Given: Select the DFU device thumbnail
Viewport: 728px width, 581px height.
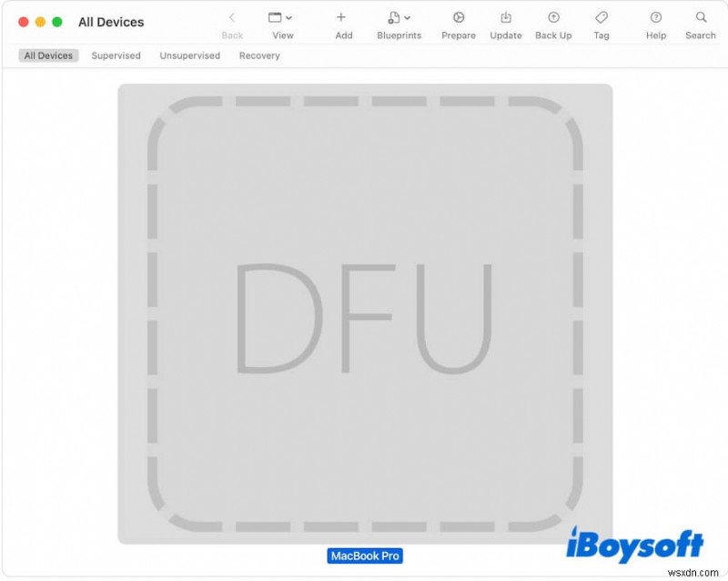Looking at the screenshot, I should coord(365,314).
